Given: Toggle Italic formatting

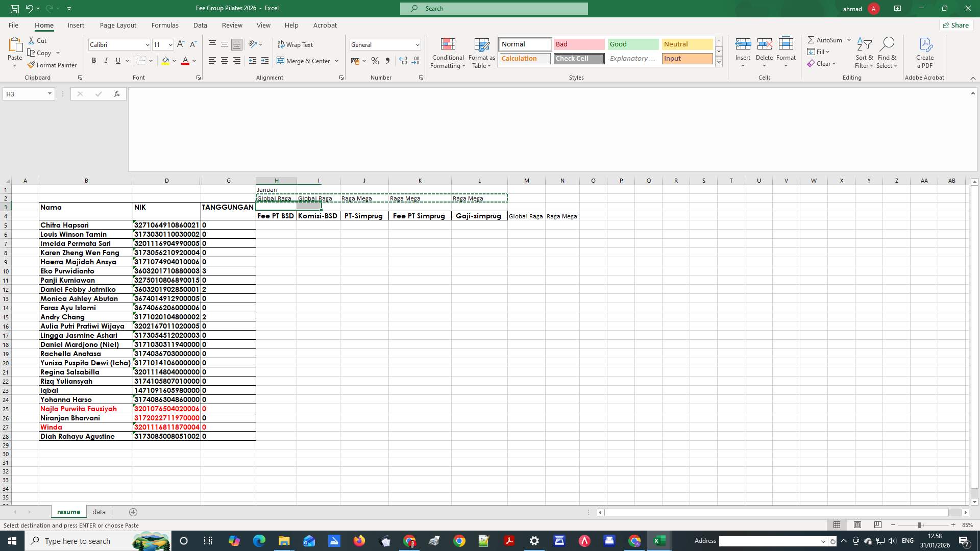Looking at the screenshot, I should pos(106,61).
